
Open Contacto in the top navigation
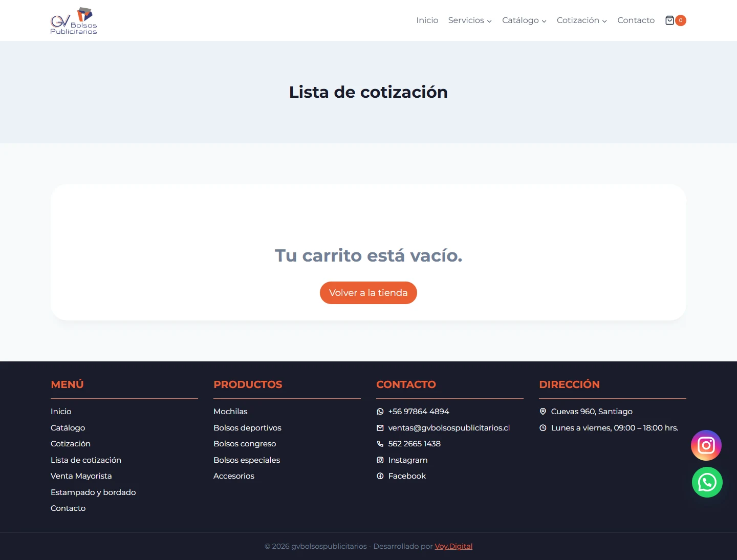click(636, 20)
